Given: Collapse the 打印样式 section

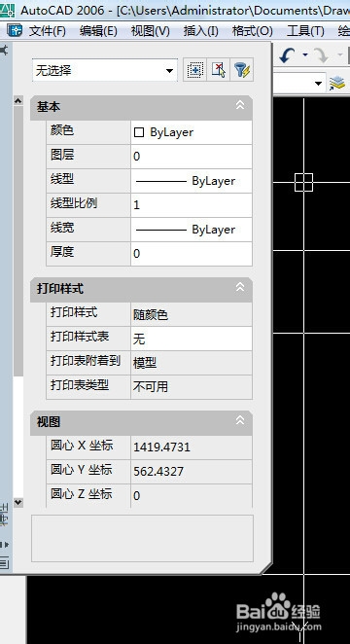Looking at the screenshot, I should 240,287.
